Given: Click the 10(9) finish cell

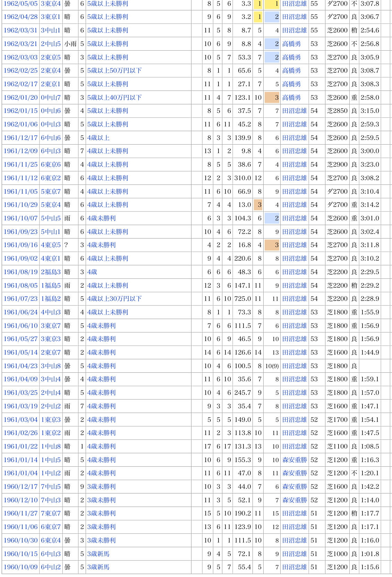Looking at the screenshot, I should [272, 366].
